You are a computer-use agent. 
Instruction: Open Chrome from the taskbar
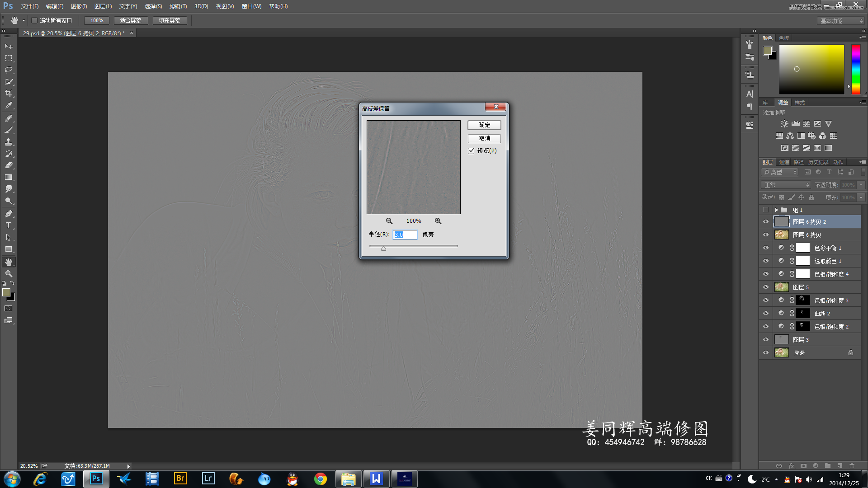(x=321, y=479)
